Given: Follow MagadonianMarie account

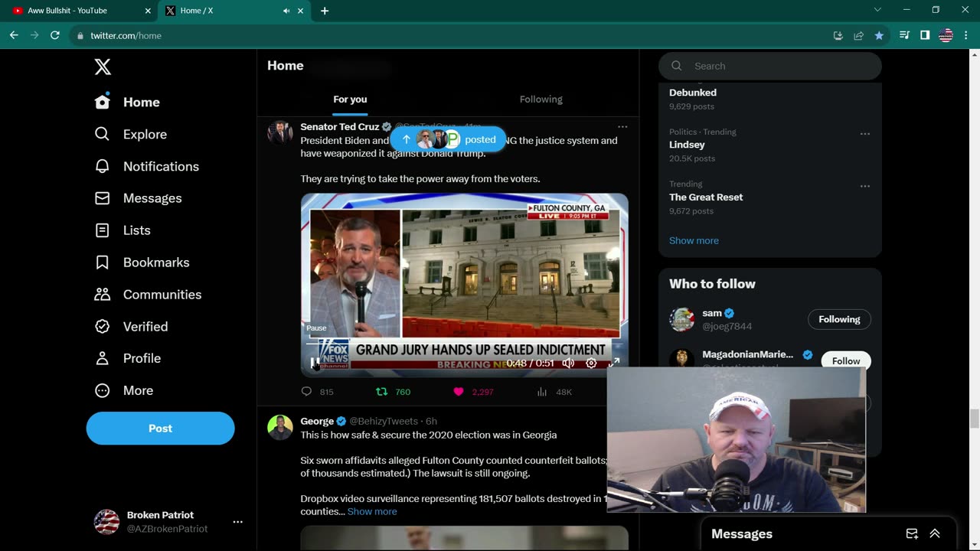Looking at the screenshot, I should (846, 361).
